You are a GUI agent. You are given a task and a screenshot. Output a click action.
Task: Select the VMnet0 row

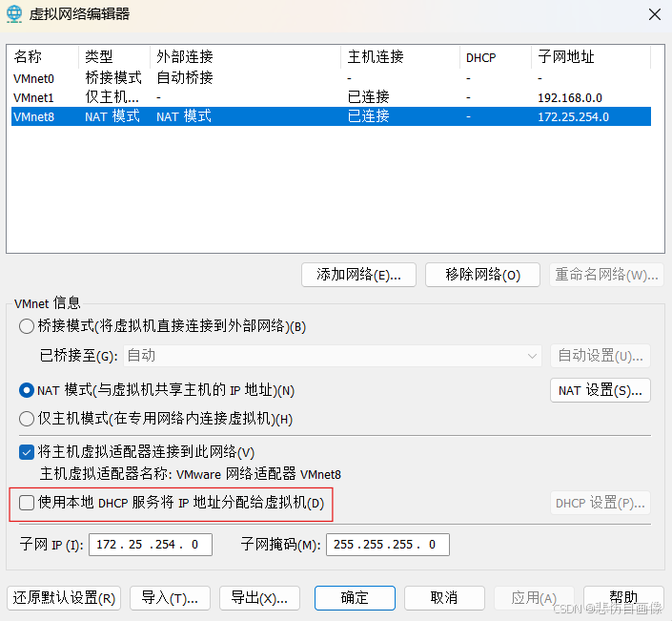pyautogui.click(x=331, y=78)
